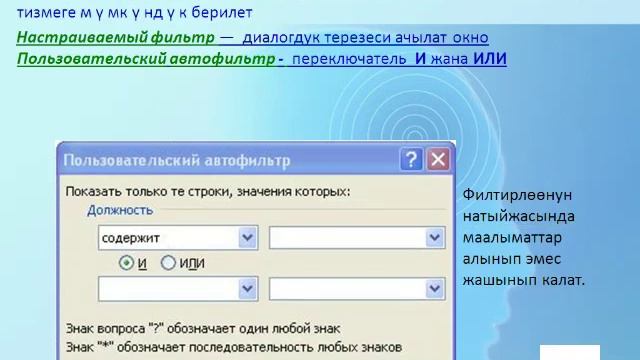
Task: Expand the second value dropdown arrow
Action: pos(435,289)
